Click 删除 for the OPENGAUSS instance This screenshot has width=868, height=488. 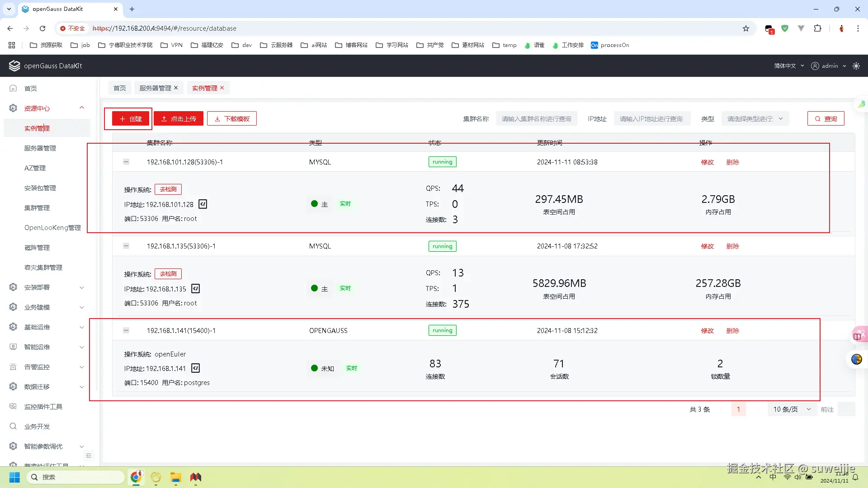point(732,331)
